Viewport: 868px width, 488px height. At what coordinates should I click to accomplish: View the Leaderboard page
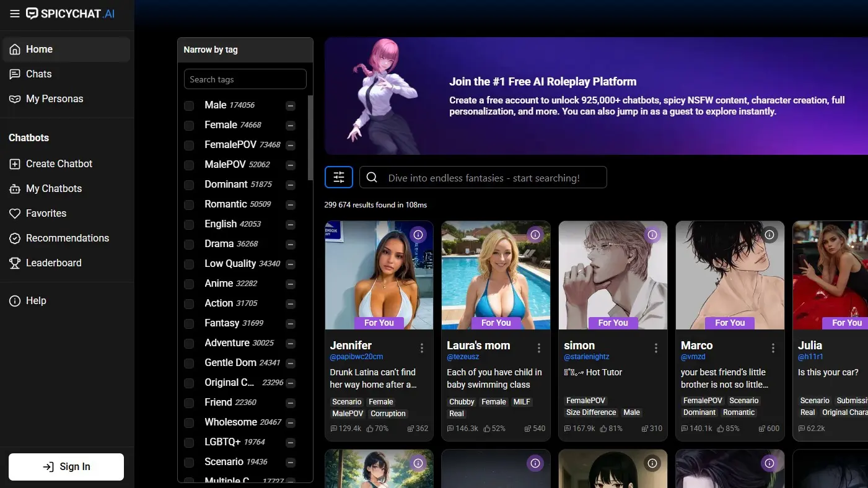point(66,263)
